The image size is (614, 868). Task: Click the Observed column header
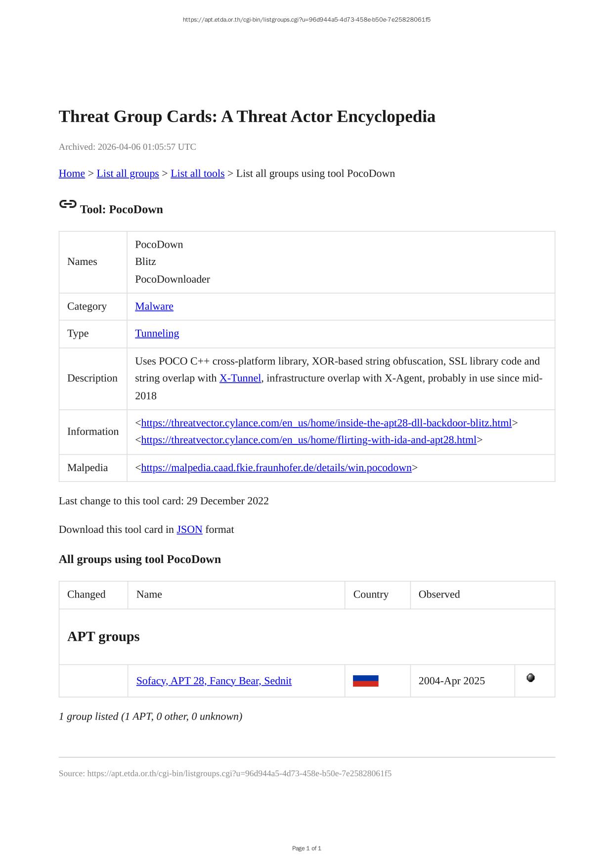point(439,594)
